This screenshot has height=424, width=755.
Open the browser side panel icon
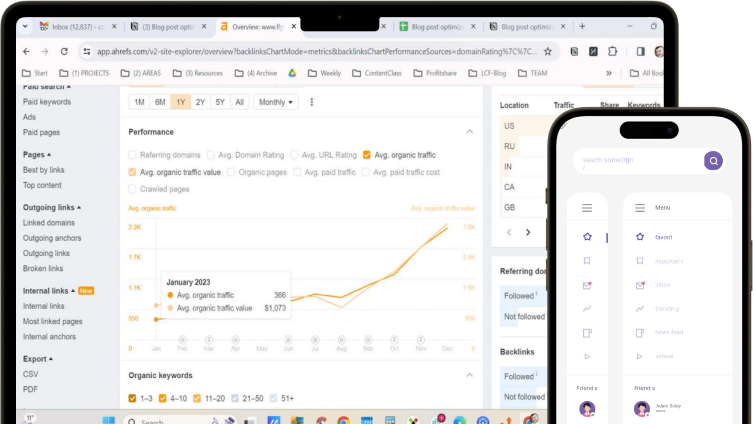point(640,51)
